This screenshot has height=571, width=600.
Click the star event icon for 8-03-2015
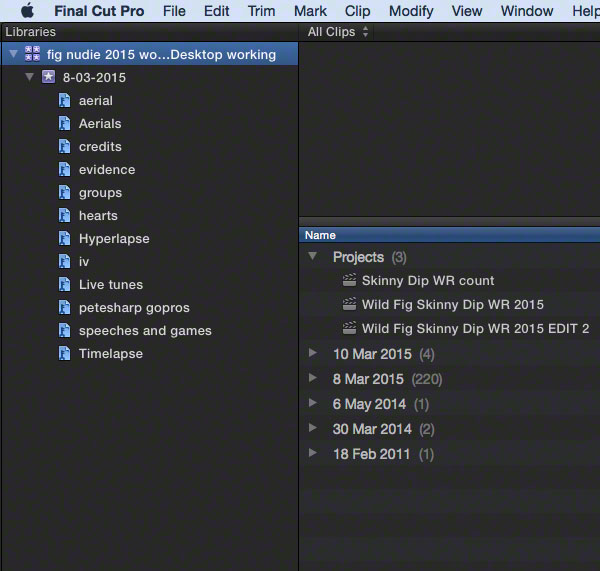pos(49,77)
